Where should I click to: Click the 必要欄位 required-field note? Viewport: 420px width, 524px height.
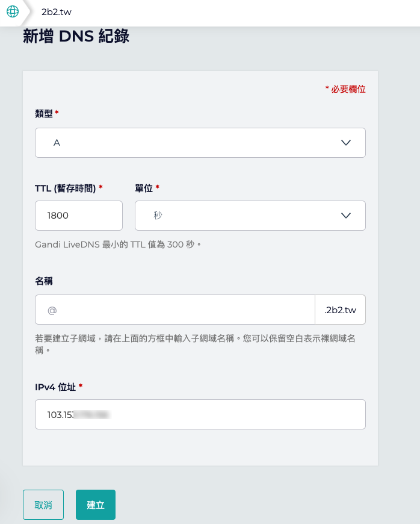pos(345,89)
